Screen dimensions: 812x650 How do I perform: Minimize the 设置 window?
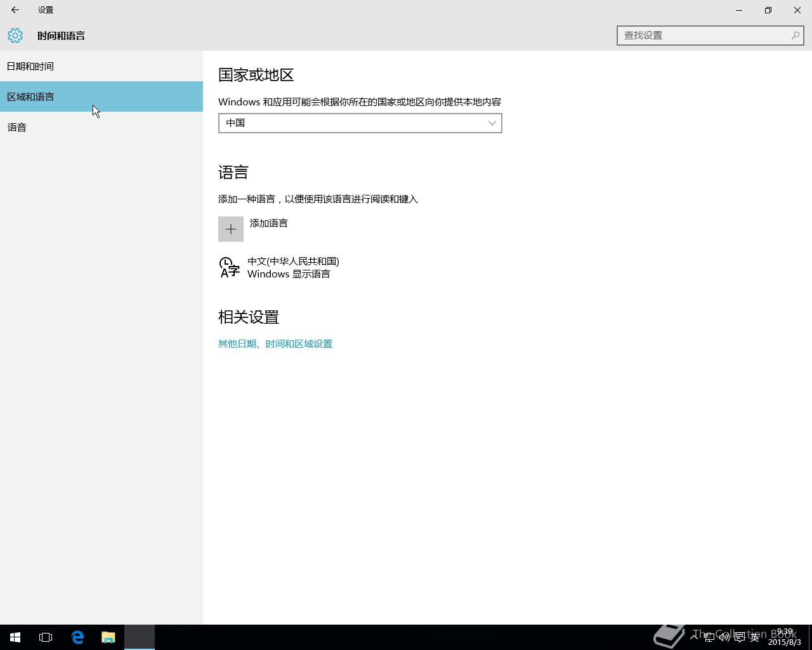point(739,10)
